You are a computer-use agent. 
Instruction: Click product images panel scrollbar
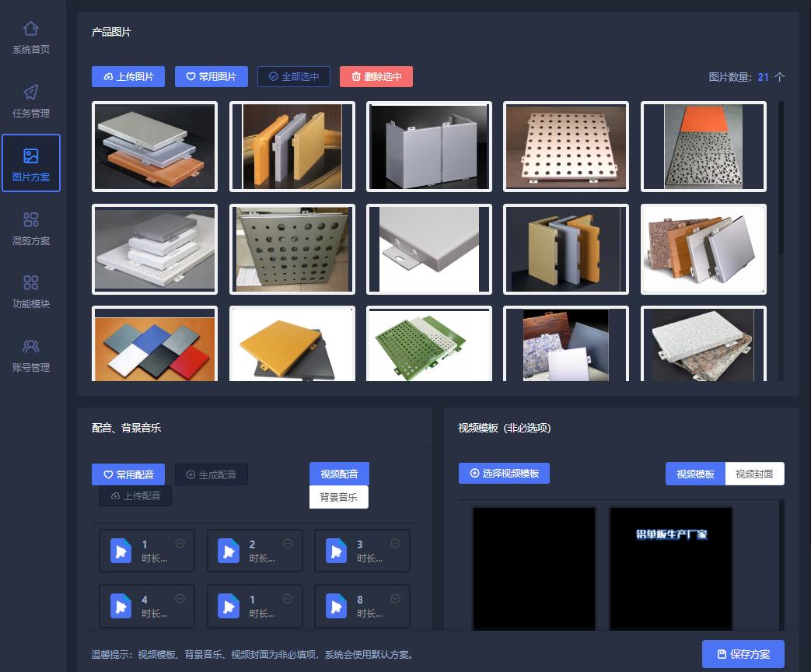point(781,179)
